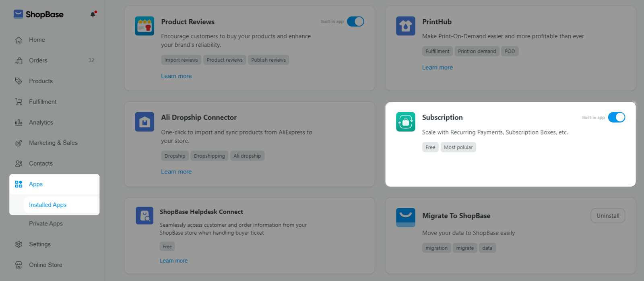Click the ShopBase logo
644x281 pixels.
click(x=39, y=14)
